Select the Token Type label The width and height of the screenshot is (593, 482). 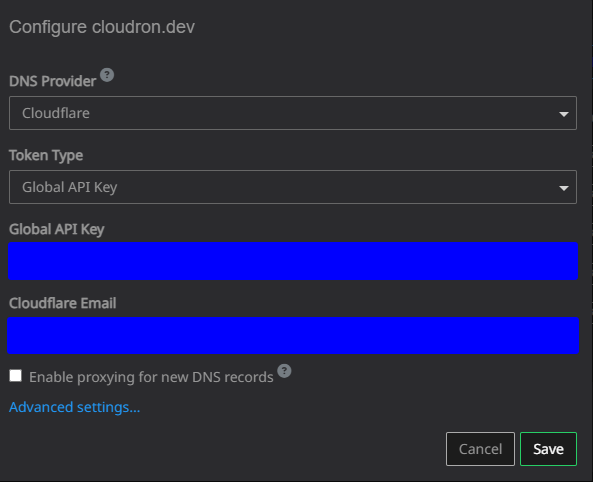[x=46, y=155]
